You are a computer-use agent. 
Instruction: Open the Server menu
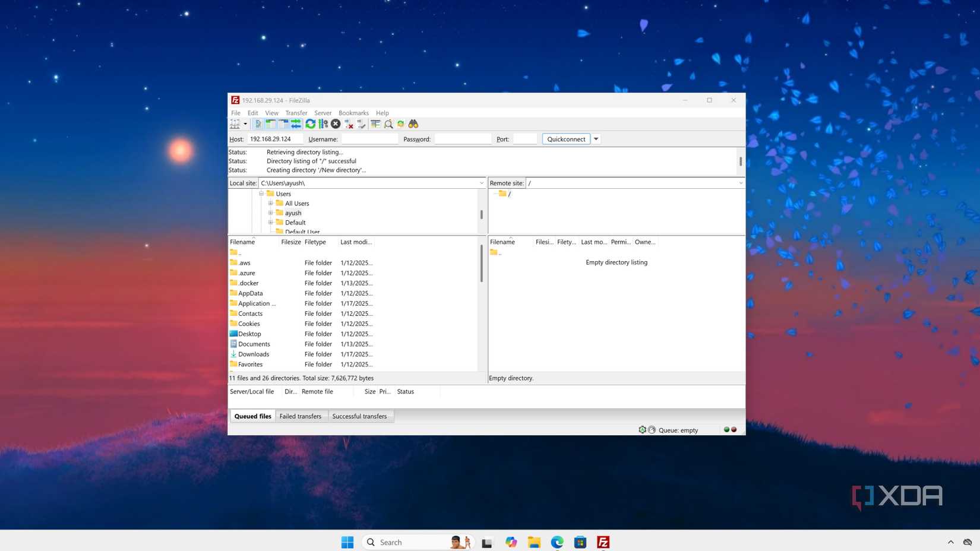coord(323,113)
